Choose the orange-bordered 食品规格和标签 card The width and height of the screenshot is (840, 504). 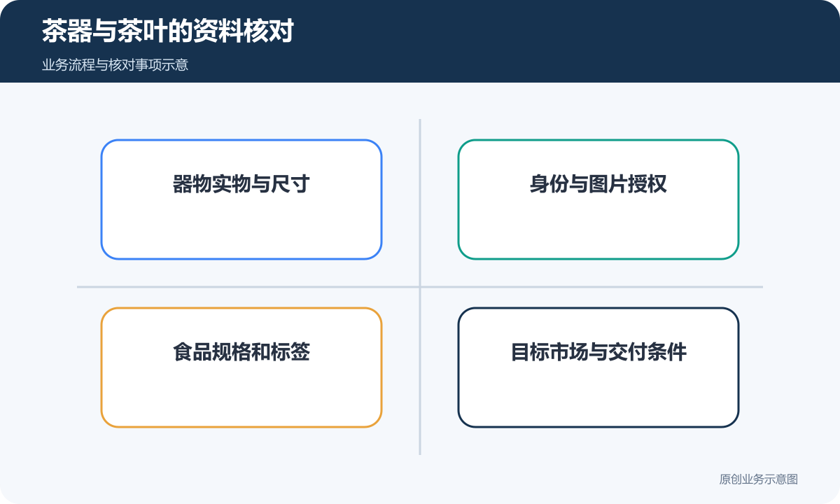click(x=241, y=367)
